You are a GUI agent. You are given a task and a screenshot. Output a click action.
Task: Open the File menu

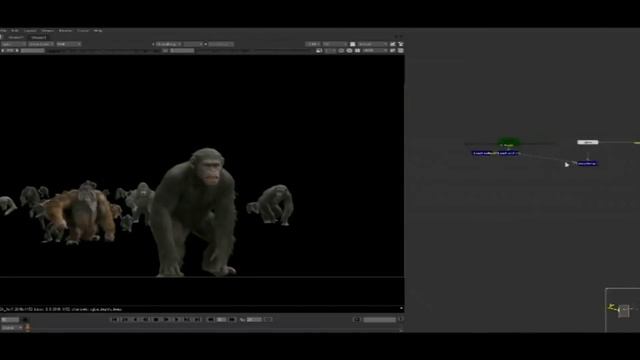click(3, 31)
